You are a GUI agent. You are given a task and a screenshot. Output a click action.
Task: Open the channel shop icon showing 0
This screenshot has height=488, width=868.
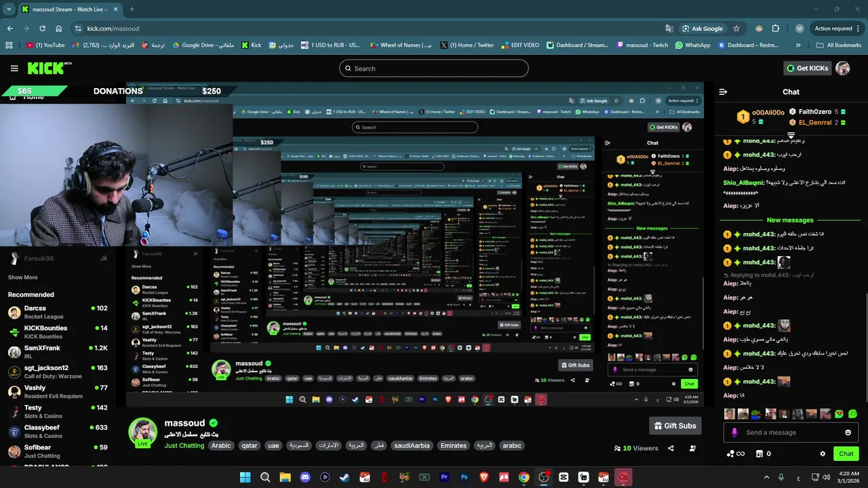pos(763,454)
